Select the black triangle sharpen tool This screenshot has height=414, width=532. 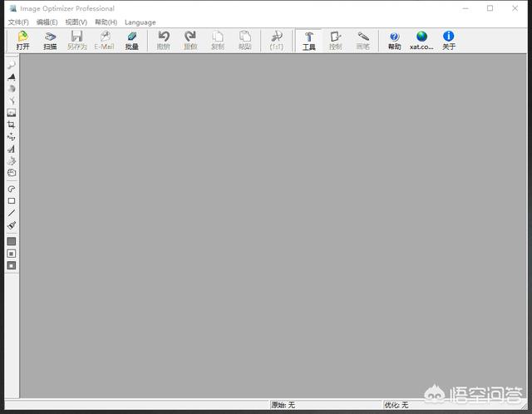click(x=12, y=77)
